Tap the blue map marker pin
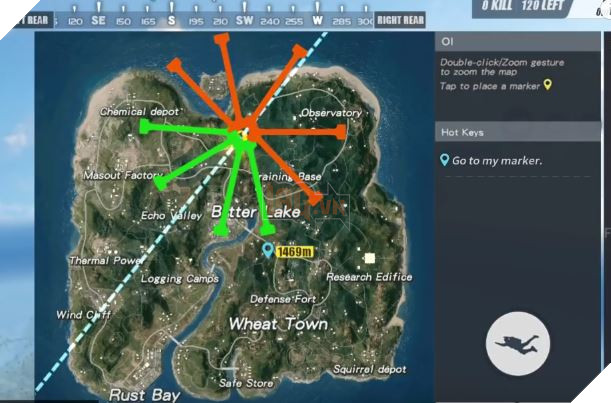 267,250
